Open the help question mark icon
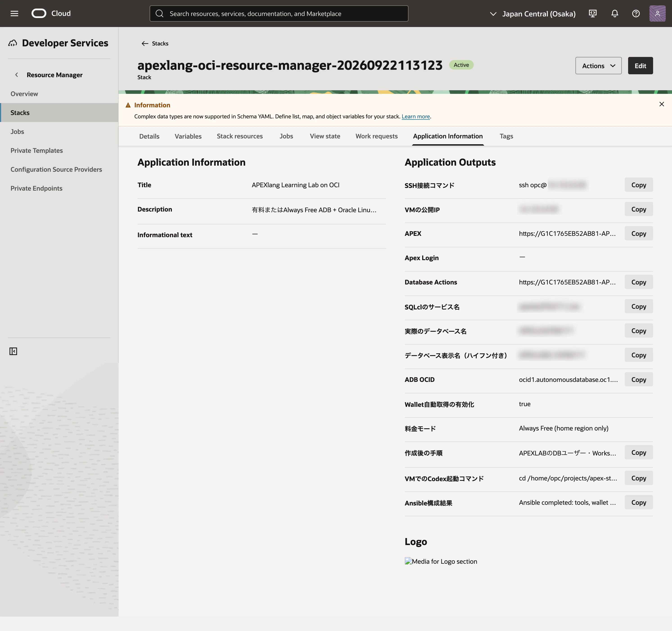 [636, 14]
